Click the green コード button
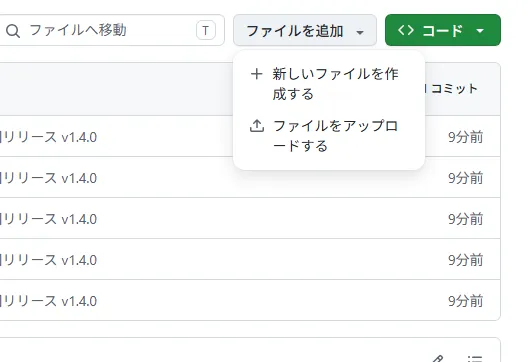The width and height of the screenshot is (532, 362). tap(443, 30)
